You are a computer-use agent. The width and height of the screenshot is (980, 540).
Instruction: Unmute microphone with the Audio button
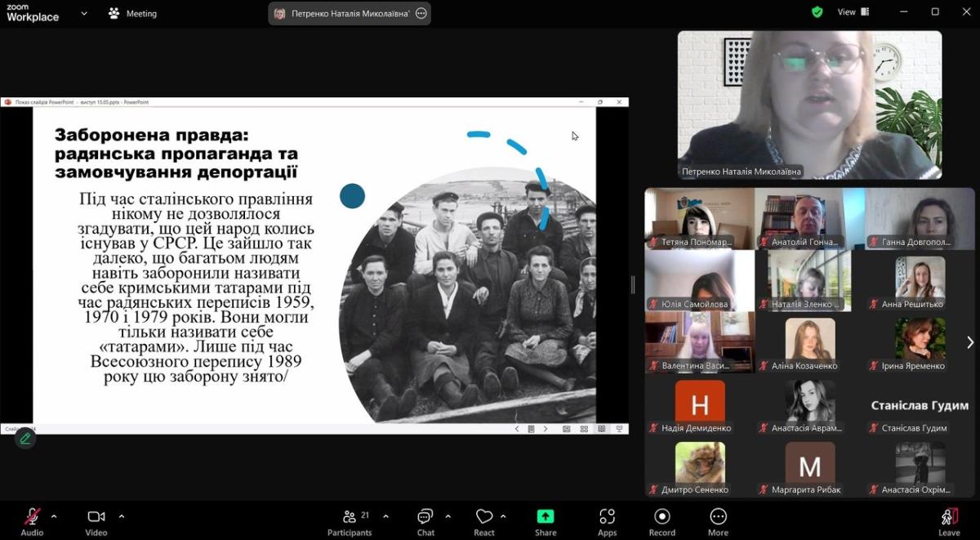click(x=33, y=522)
